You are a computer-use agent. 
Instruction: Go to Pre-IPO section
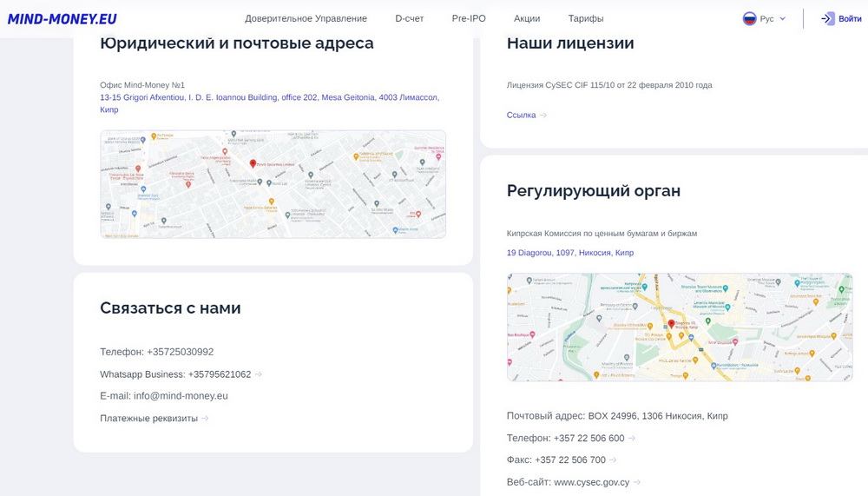click(x=469, y=18)
